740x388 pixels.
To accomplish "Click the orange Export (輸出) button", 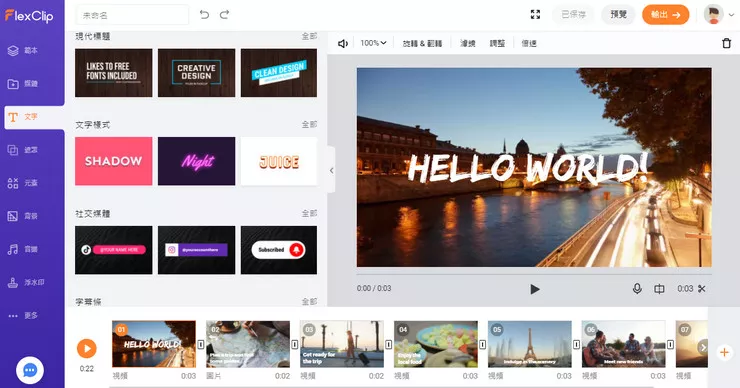I will pos(665,15).
